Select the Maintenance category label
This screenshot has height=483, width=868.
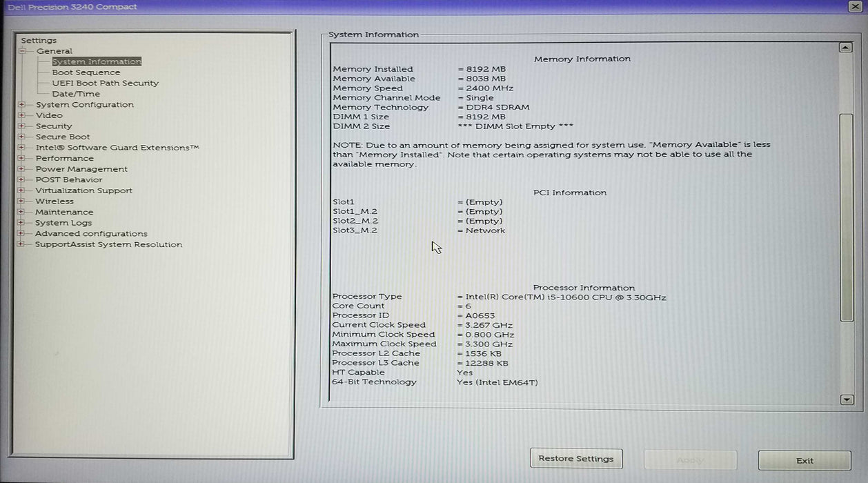click(64, 212)
